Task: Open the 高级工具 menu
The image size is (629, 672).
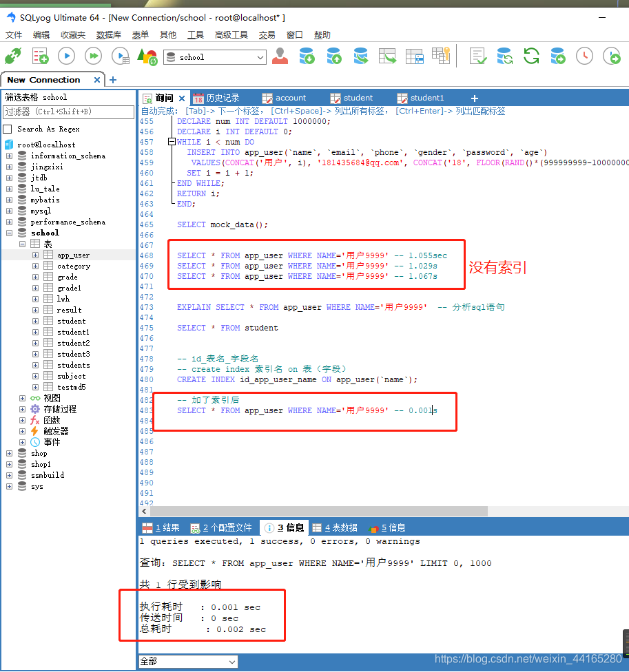Action: coord(231,35)
